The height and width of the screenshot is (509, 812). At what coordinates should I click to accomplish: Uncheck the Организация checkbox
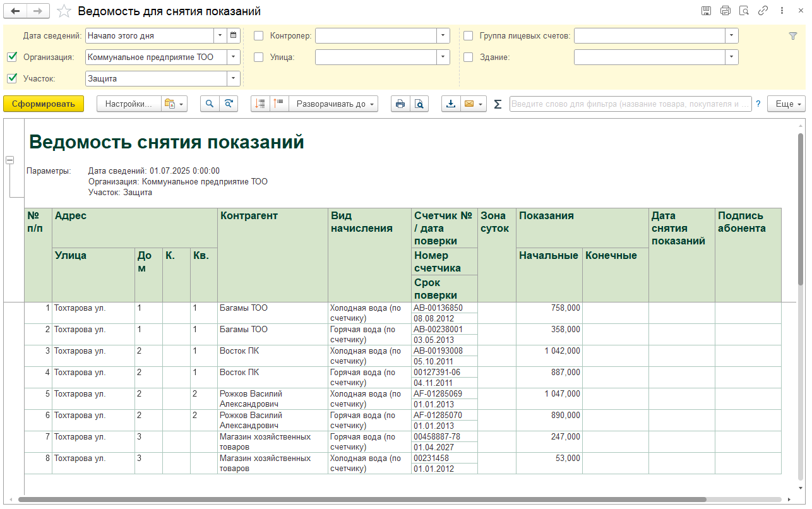pos(12,57)
